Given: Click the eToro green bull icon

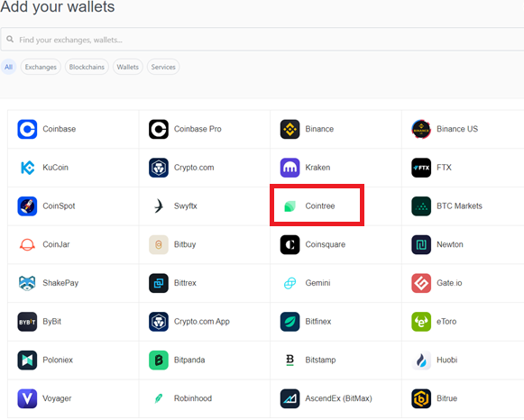Looking at the screenshot, I should click(x=421, y=322).
